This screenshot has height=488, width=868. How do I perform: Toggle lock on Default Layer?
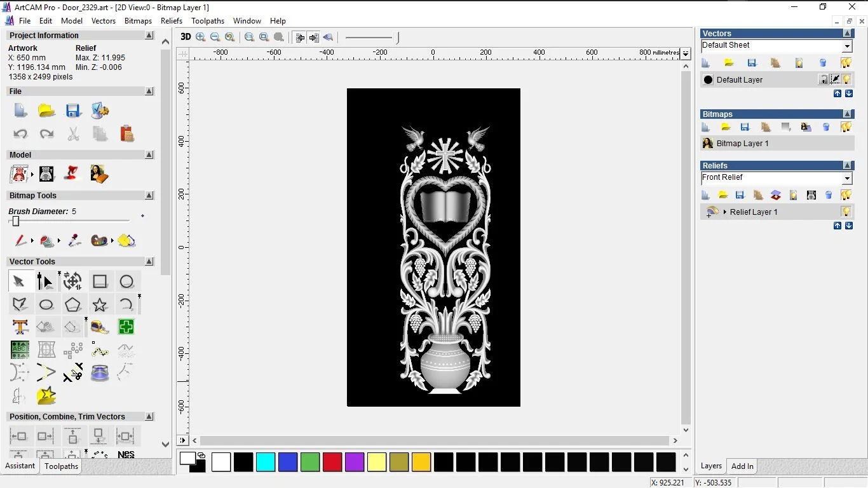point(824,79)
